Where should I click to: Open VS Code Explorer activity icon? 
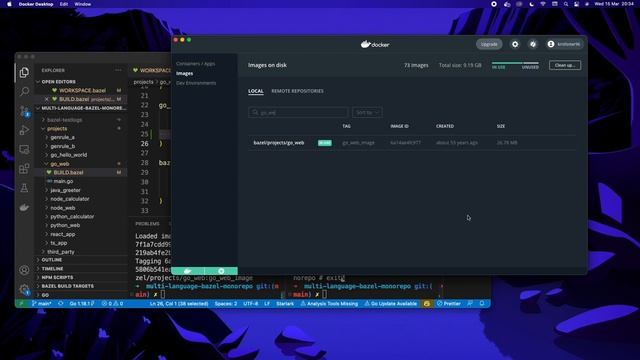pos(24,73)
